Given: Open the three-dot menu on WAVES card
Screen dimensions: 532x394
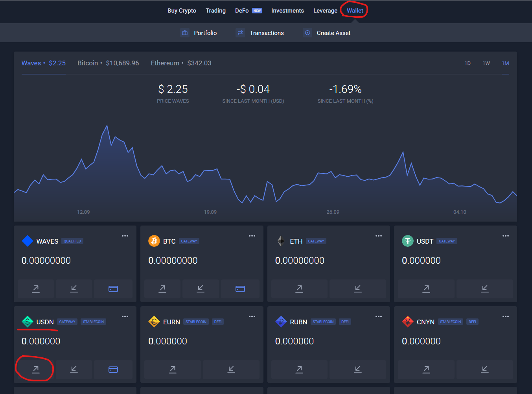Looking at the screenshot, I should [125, 236].
